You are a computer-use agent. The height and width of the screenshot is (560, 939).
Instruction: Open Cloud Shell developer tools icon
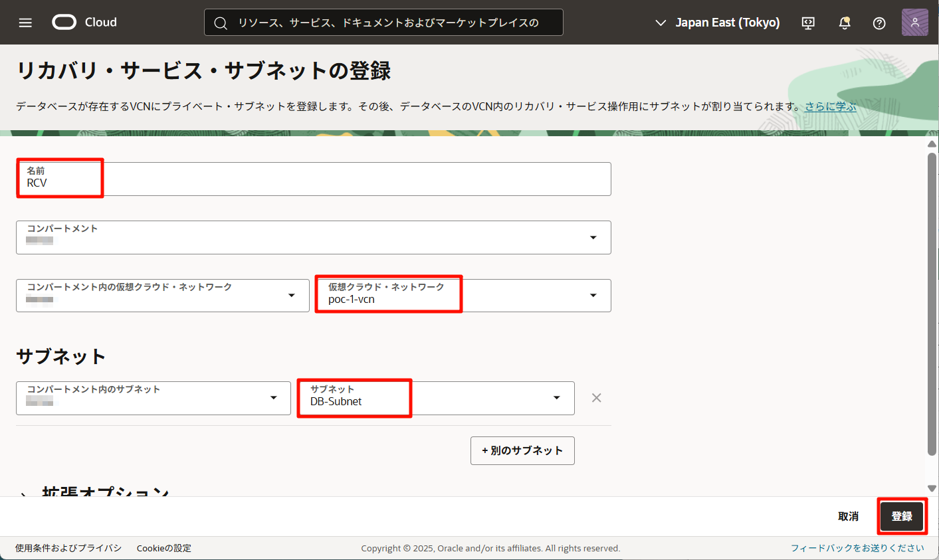(x=808, y=23)
